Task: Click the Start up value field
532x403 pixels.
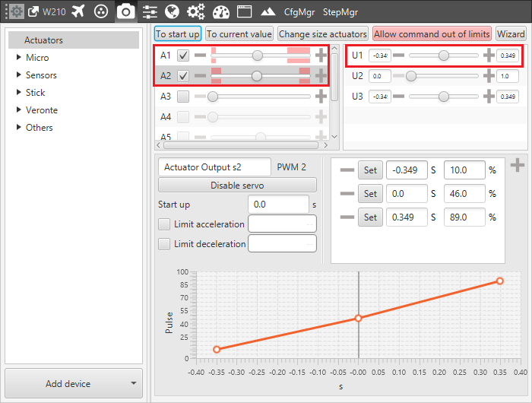Action: pos(279,205)
